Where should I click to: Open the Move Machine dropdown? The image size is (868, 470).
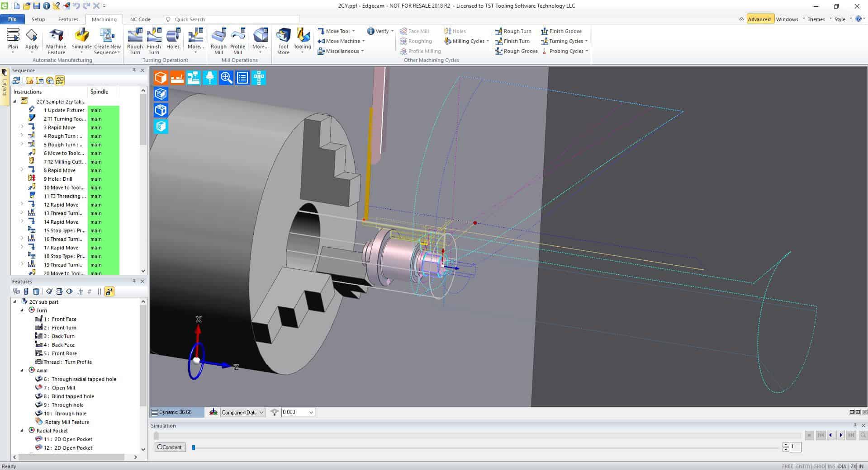tap(341, 41)
